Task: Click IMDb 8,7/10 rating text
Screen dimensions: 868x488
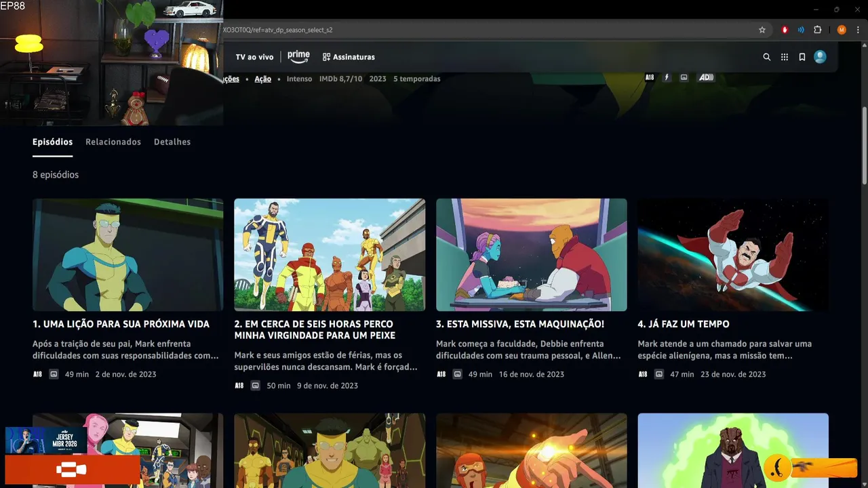Action: coord(340,79)
